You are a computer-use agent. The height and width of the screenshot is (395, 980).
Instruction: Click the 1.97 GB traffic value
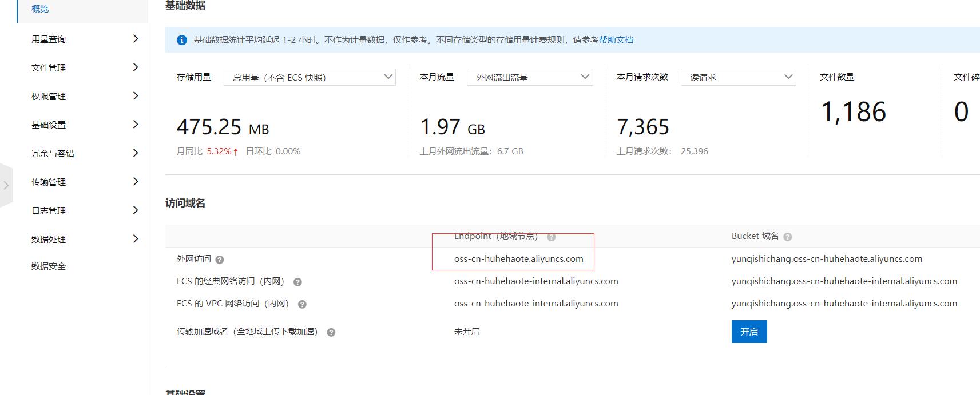point(453,127)
